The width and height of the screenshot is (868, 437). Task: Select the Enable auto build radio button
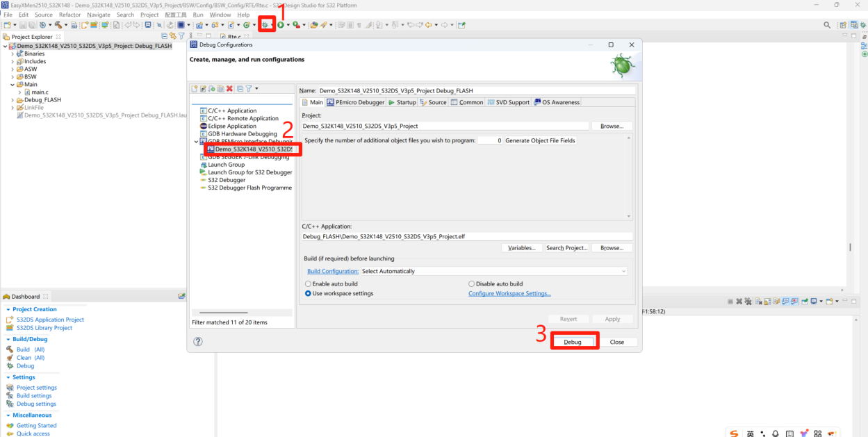[x=309, y=284]
